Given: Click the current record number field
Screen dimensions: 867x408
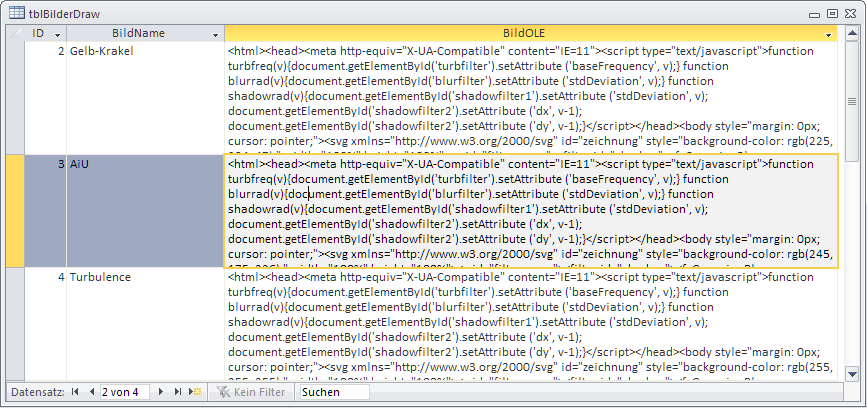Looking at the screenshot, I should pos(125,392).
